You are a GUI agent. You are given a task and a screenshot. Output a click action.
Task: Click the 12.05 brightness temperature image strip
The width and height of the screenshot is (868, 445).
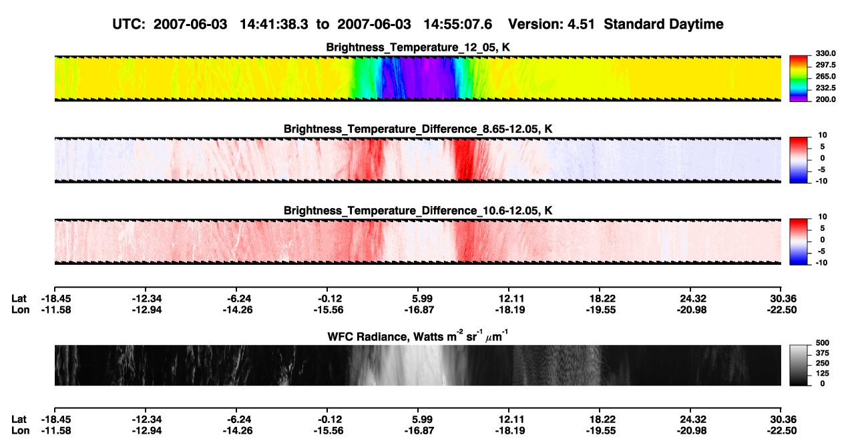417,79
